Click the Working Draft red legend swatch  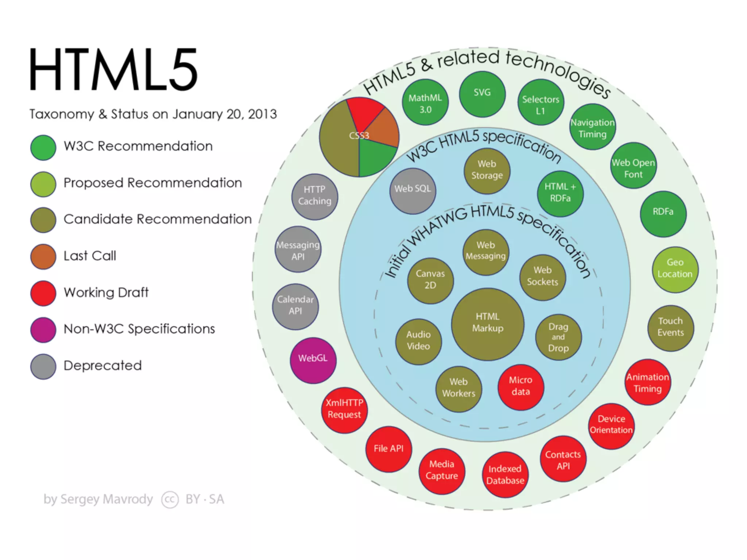coord(43,293)
